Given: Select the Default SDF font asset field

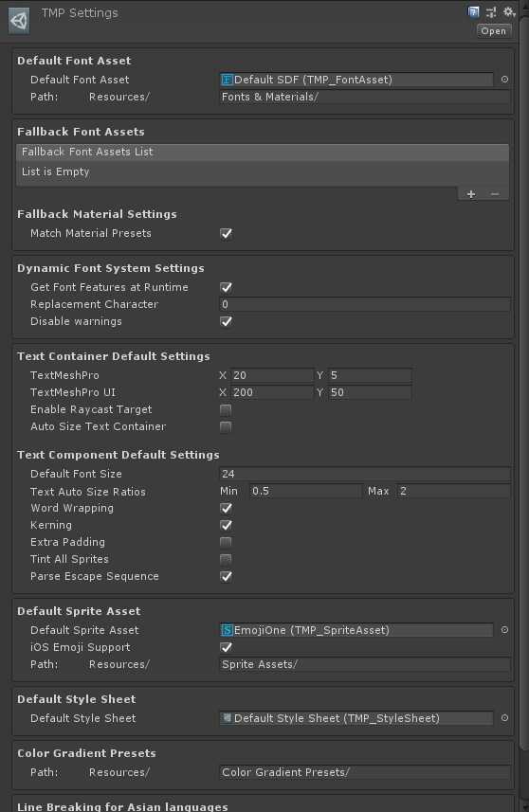Looking at the screenshot, I should 356,80.
